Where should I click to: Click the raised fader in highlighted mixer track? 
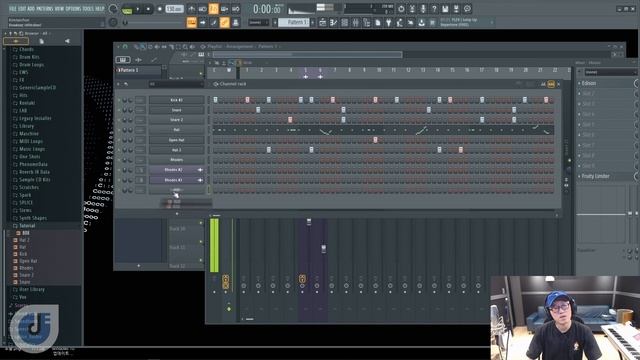click(309, 222)
